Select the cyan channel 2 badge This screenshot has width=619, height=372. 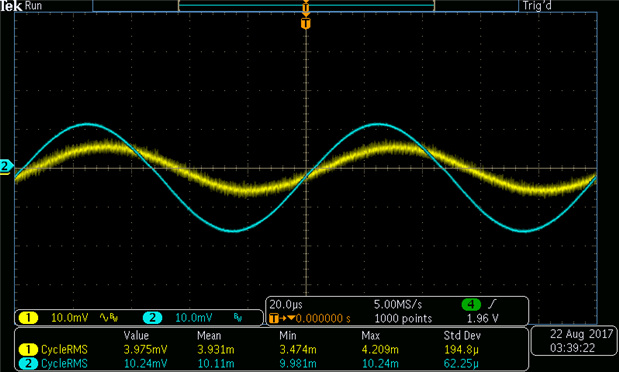[x=152, y=318]
